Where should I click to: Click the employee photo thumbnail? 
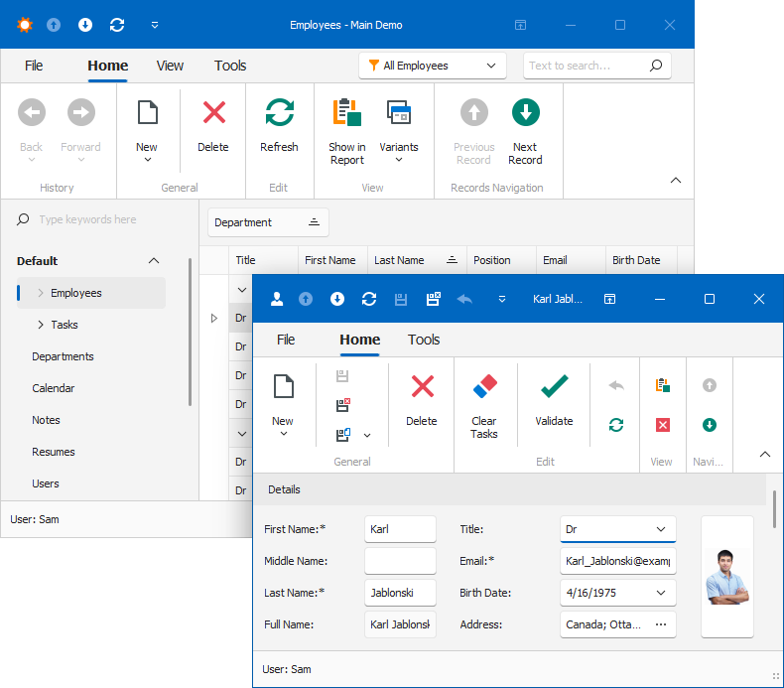pyautogui.click(x=727, y=577)
